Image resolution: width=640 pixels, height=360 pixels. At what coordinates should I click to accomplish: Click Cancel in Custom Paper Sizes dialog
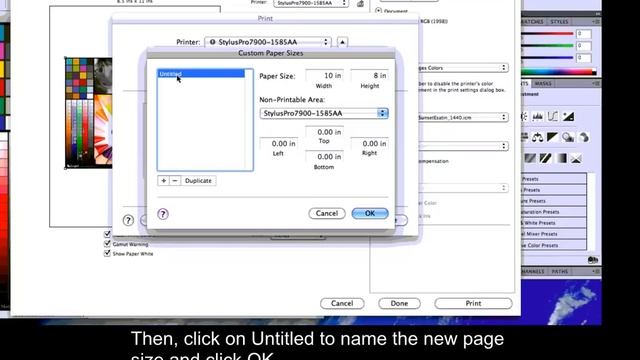click(327, 213)
